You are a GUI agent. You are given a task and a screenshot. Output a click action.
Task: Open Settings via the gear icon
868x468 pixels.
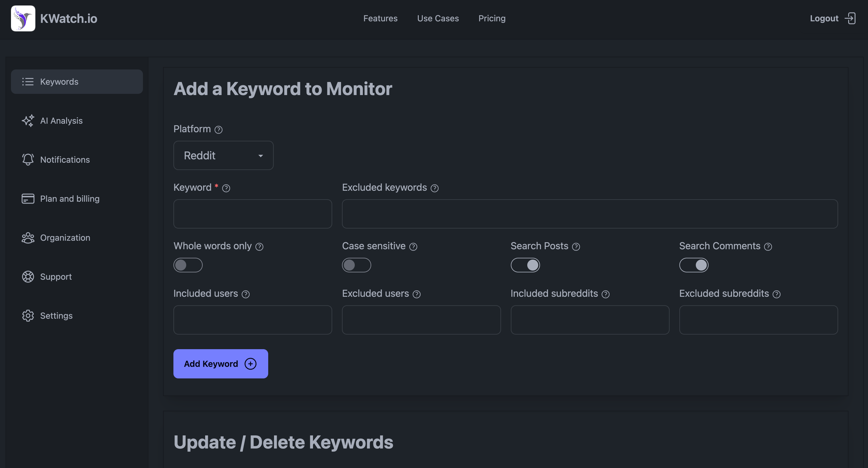(x=28, y=316)
